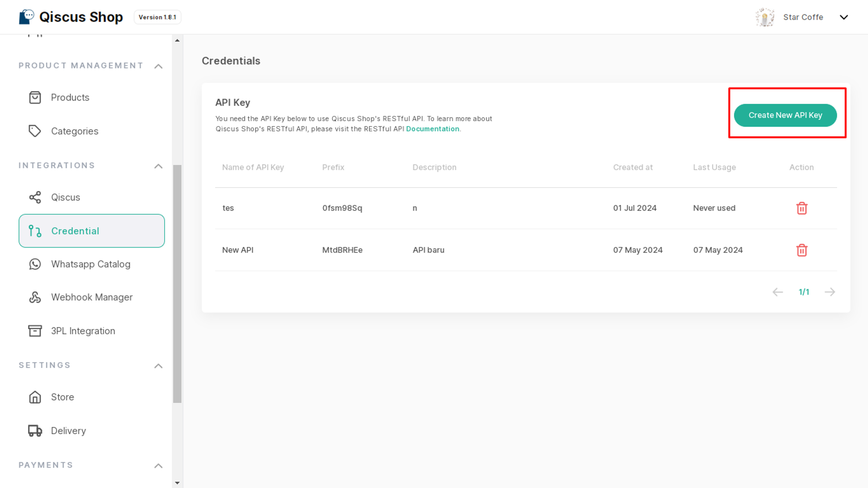The image size is (868, 488).
Task: Click the 3PL Integration archive icon
Action: pos(35,331)
